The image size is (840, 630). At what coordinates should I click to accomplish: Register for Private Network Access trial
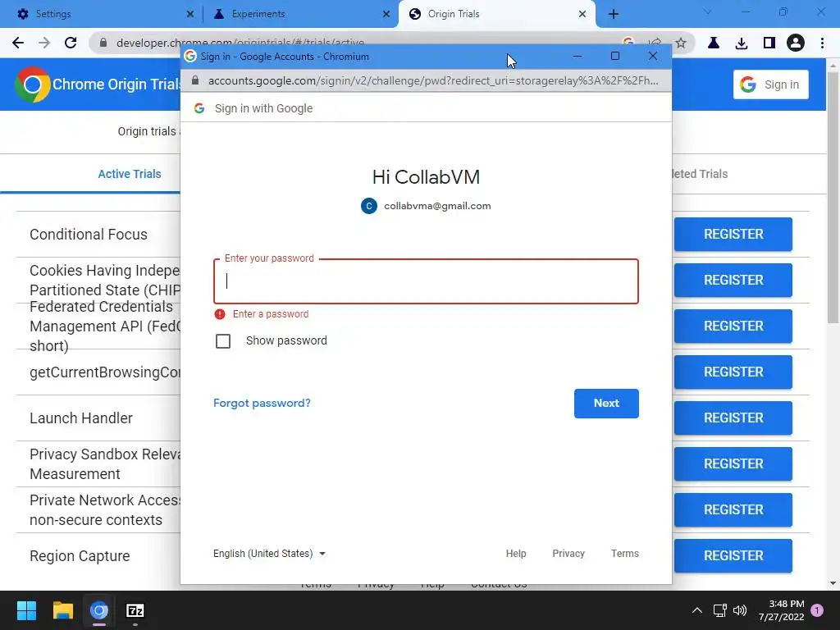point(733,510)
